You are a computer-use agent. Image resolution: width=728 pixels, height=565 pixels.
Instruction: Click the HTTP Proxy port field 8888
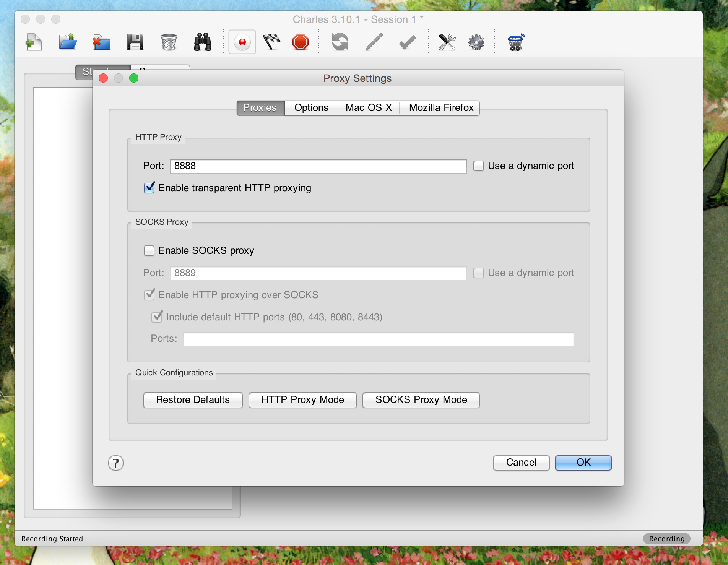coord(318,166)
